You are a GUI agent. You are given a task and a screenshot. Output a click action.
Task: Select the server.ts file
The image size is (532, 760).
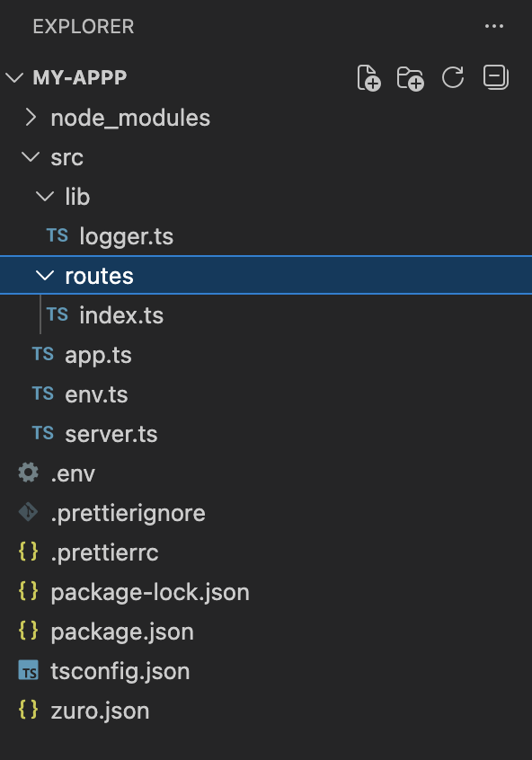[111, 434]
